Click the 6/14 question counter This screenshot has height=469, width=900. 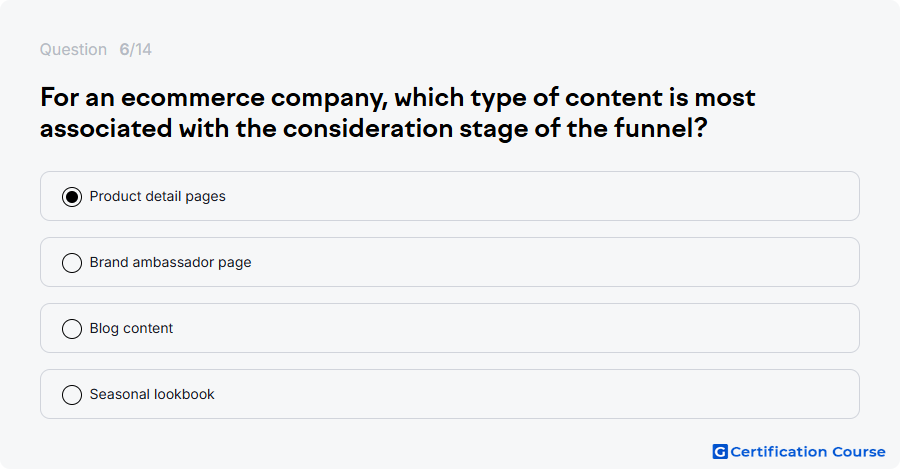[135, 49]
